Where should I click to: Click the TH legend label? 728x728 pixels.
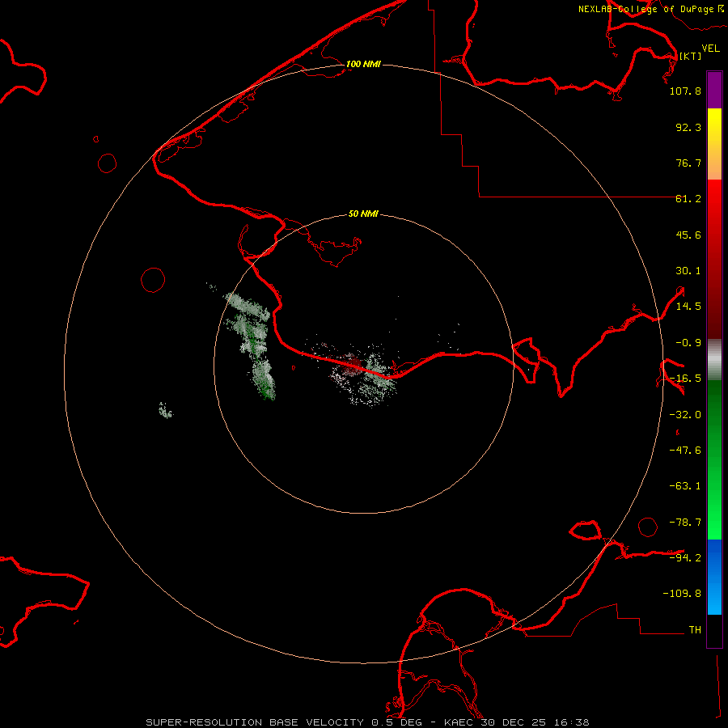tap(695, 630)
